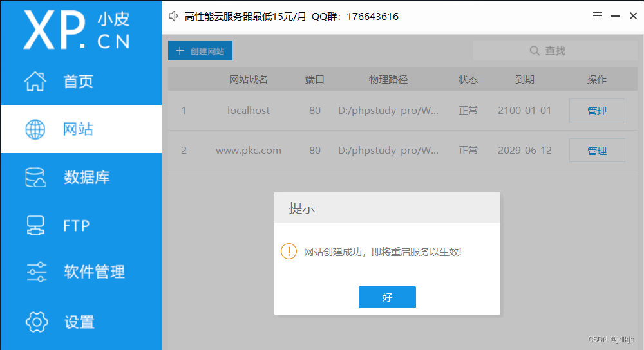Click 管理 button for www.pkc.com
This screenshot has height=350, width=644.
pyautogui.click(x=597, y=150)
